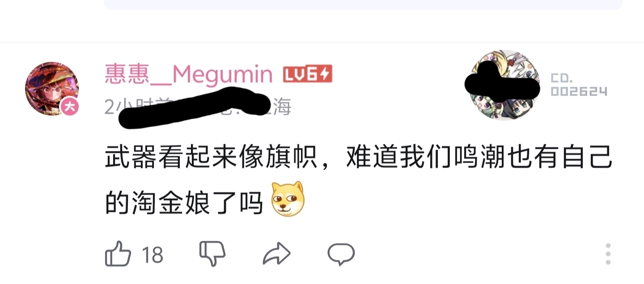Image resolution: width=644 pixels, height=284 pixels.
Task: Open 惠惠__Megumin's round avatar
Action: point(52,89)
